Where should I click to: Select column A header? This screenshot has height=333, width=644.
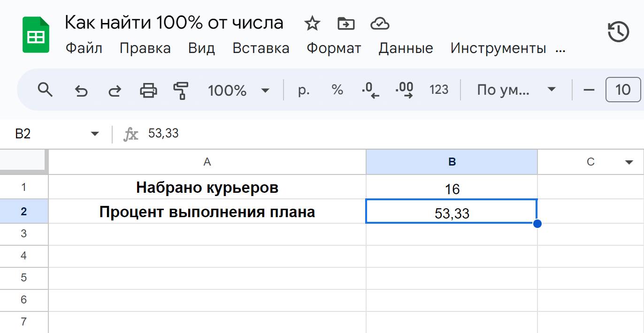[207, 162]
